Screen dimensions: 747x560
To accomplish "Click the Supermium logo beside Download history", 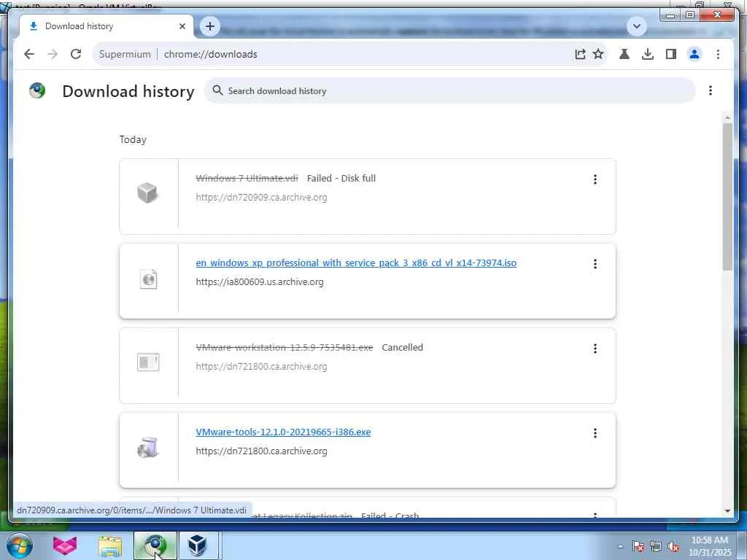I will 37,90.
